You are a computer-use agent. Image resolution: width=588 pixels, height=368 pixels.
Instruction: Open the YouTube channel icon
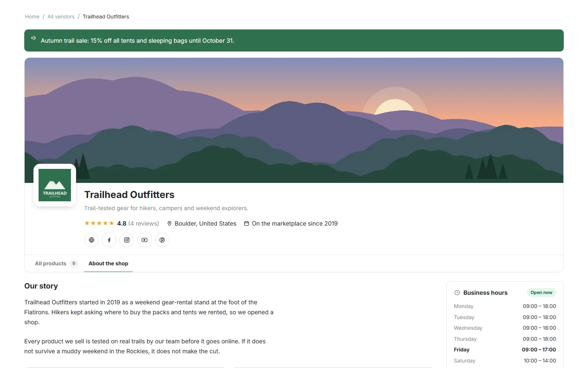(x=144, y=240)
